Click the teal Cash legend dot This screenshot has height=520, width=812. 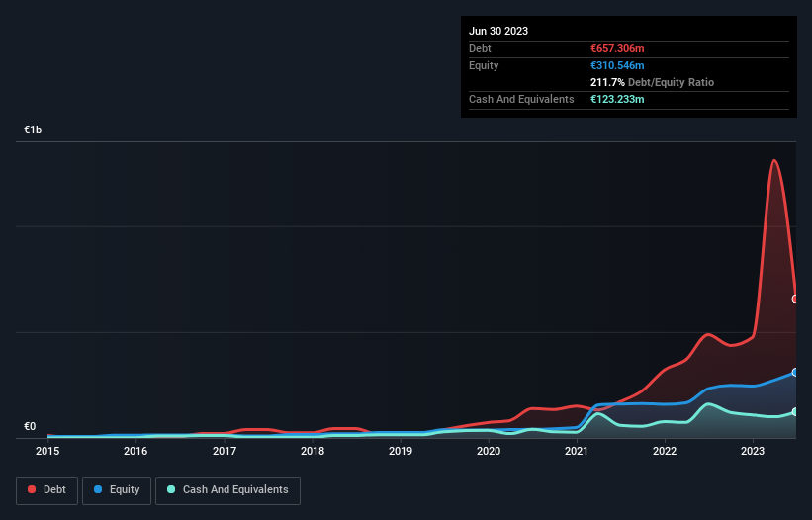[x=171, y=489]
